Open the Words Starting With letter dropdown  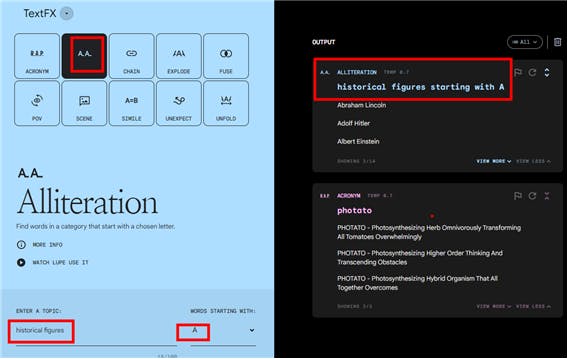[223, 331]
